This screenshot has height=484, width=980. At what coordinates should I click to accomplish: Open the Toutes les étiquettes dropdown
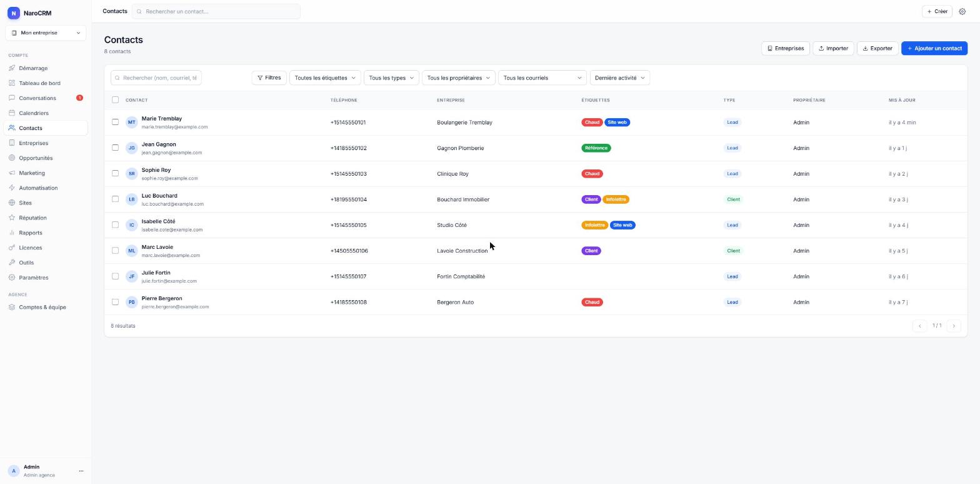click(x=324, y=78)
